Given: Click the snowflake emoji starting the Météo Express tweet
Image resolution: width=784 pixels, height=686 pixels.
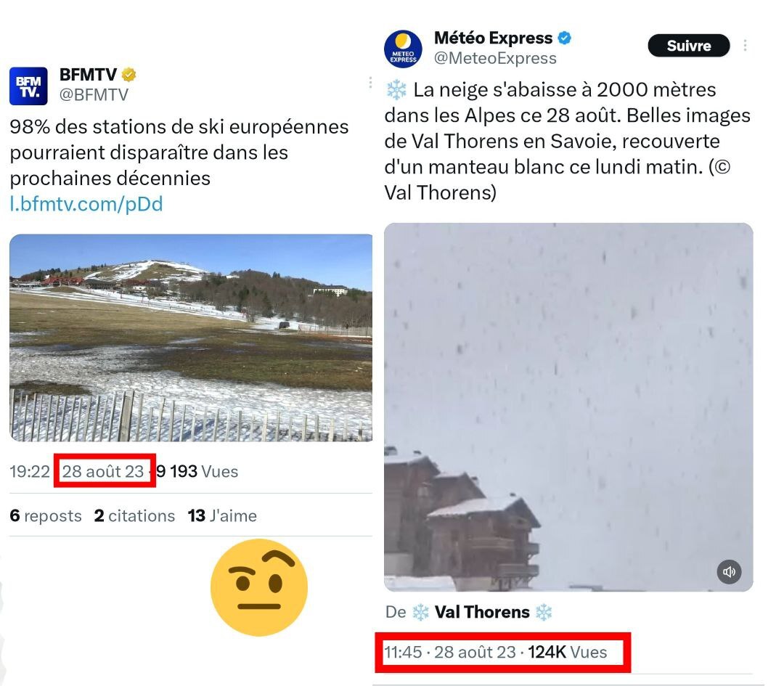Looking at the screenshot, I should 396,91.
